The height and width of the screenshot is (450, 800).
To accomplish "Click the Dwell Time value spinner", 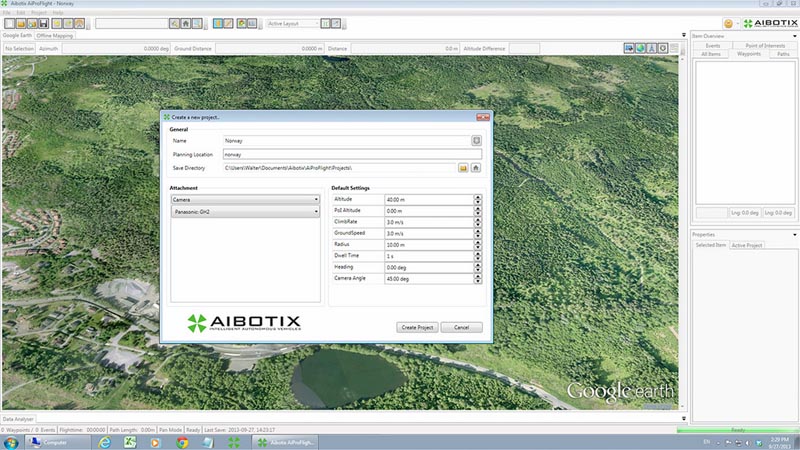I will click(x=478, y=256).
